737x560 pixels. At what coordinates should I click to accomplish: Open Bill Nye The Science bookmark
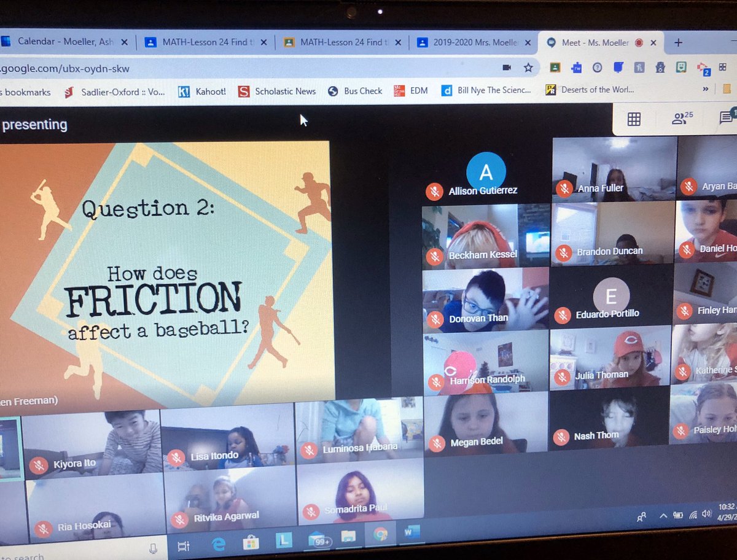coord(486,90)
